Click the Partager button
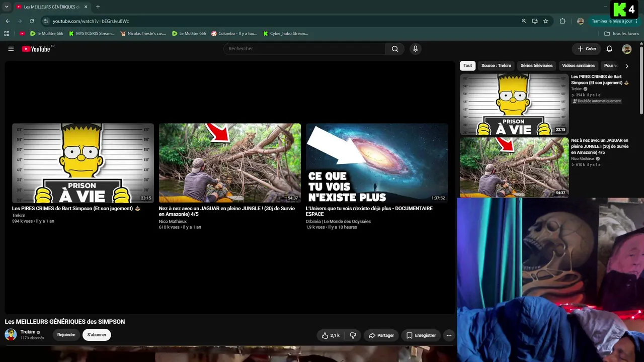This screenshot has height=362, width=644. point(381,335)
